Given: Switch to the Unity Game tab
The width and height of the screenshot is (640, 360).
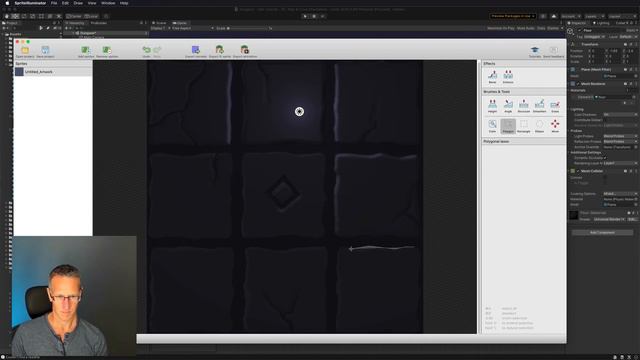Looking at the screenshot, I should click(x=180, y=23).
